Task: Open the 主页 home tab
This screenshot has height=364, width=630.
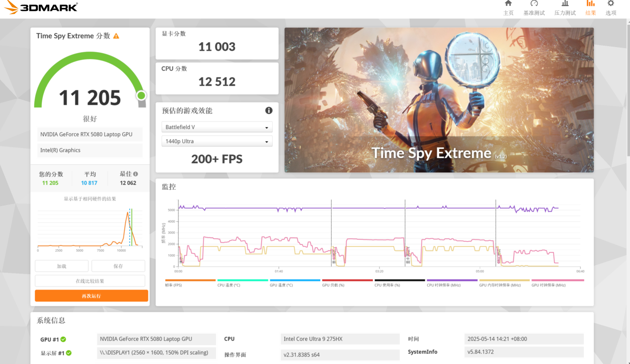Action: 508,8
